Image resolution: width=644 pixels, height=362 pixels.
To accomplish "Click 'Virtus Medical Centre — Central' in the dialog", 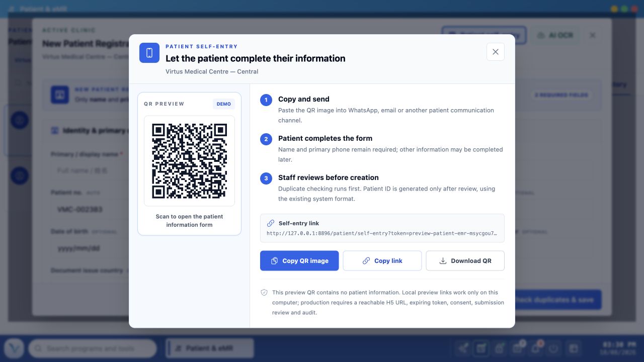I will tap(212, 71).
